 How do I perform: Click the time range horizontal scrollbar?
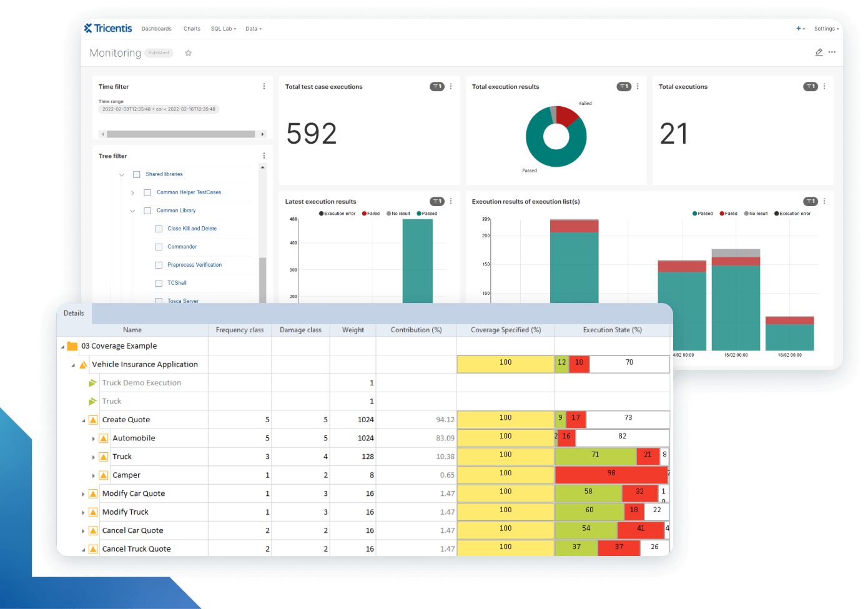[180, 134]
